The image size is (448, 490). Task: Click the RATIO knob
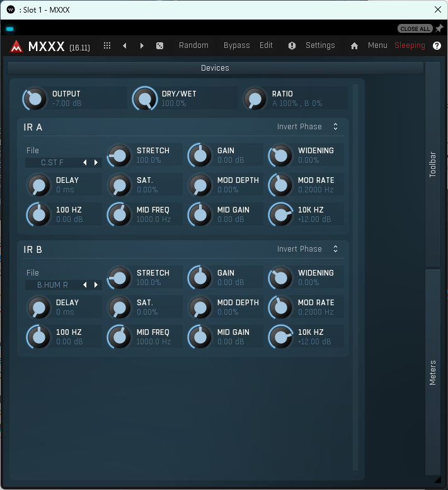pos(255,99)
